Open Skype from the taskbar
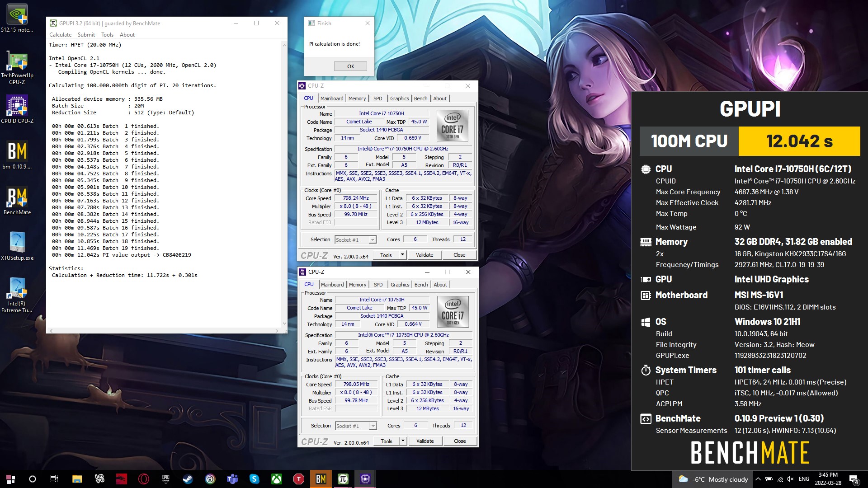The image size is (868, 488). pyautogui.click(x=254, y=479)
